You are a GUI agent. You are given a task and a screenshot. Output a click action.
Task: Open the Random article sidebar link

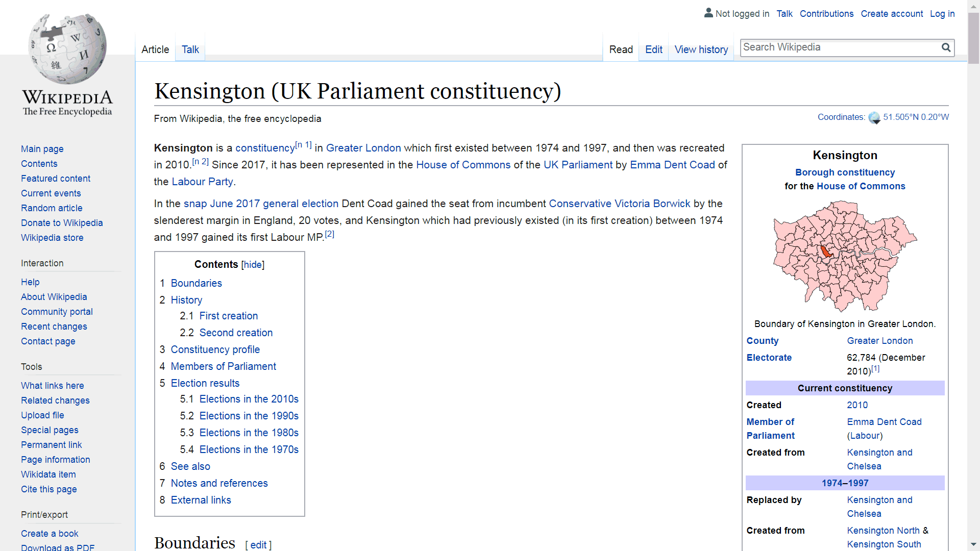click(x=52, y=208)
